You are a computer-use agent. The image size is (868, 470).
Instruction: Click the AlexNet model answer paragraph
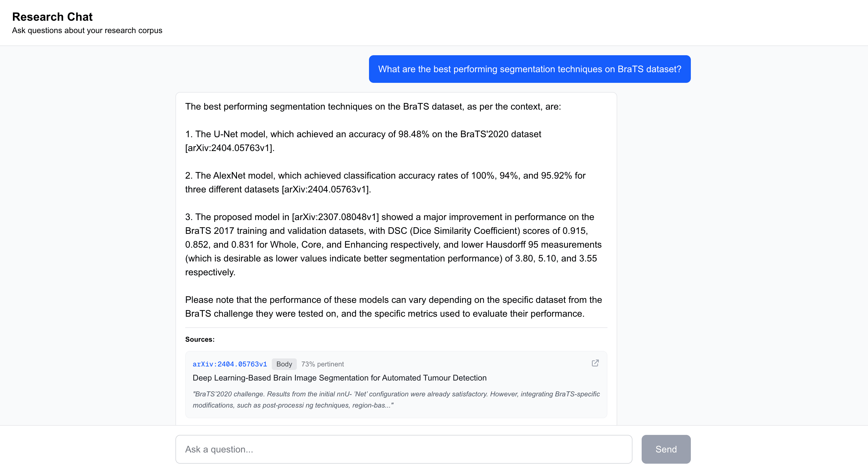[385, 182]
